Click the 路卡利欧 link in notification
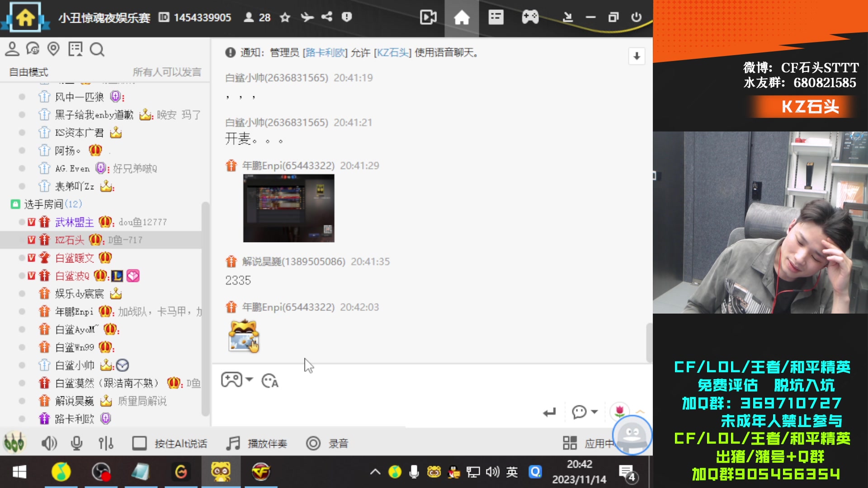This screenshot has width=868, height=488. coord(325,53)
